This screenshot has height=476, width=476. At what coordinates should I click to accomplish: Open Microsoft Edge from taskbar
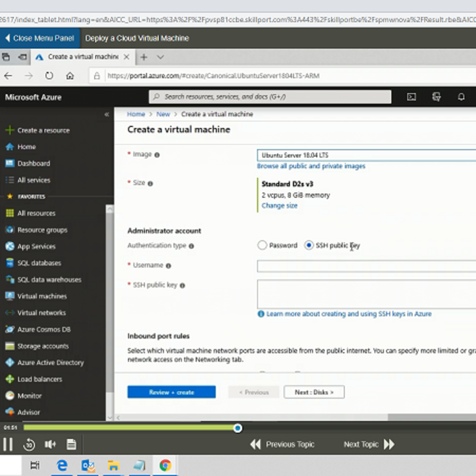coord(62,465)
